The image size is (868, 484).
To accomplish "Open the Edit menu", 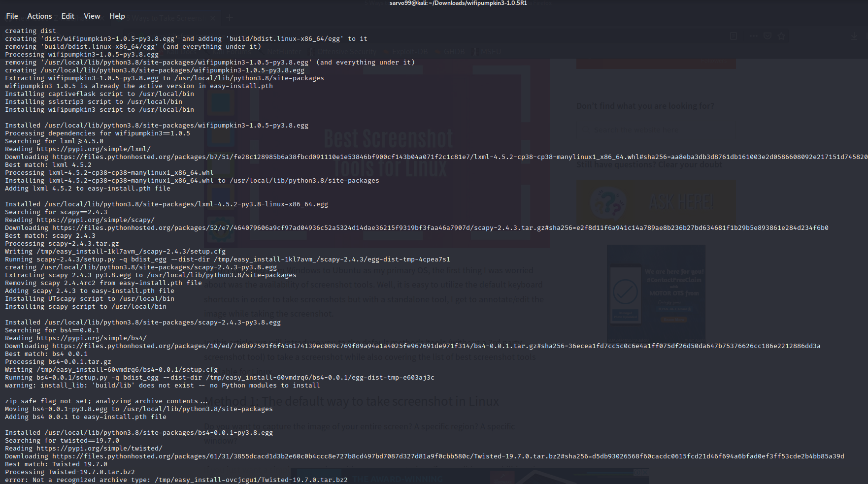I will click(x=67, y=16).
